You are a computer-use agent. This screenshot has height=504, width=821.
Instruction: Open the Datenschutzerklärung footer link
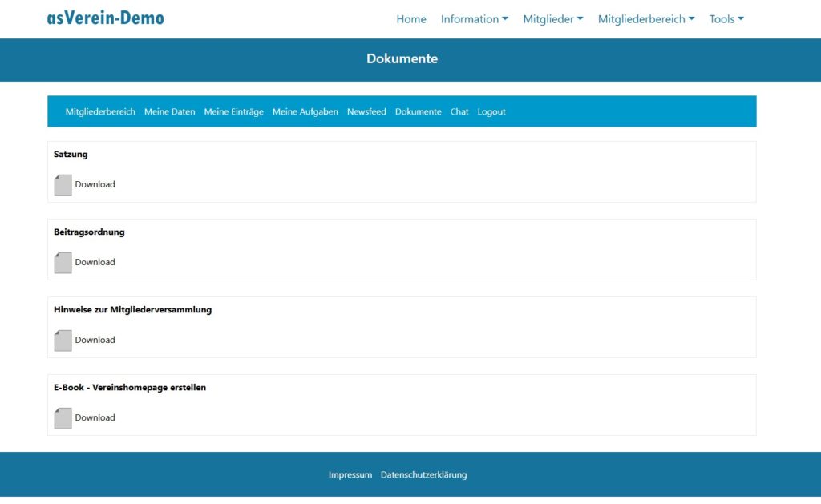pyautogui.click(x=423, y=475)
